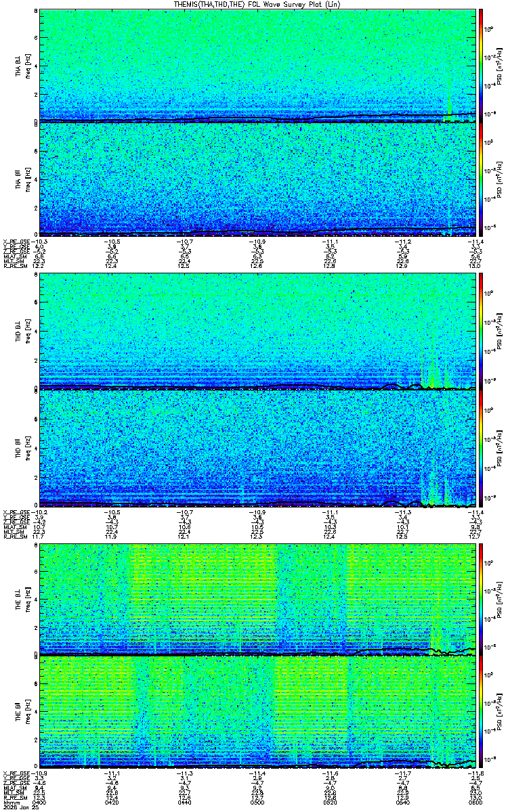Select the THA B⊥ spectrogram panel
508x812 pixels.
257,65
